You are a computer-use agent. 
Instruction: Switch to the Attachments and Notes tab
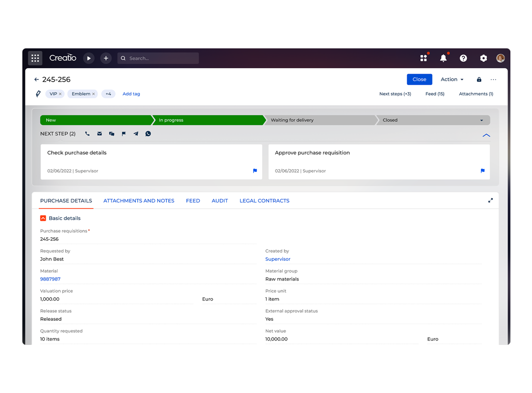(x=139, y=200)
